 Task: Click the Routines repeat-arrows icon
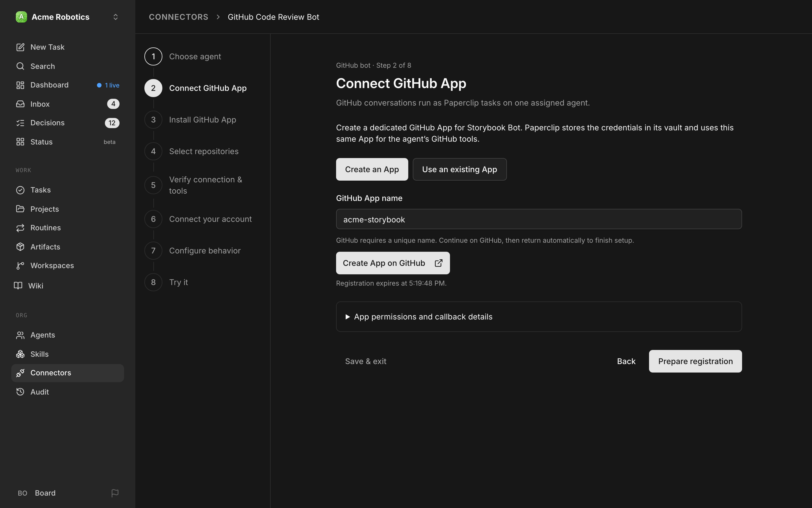(x=20, y=228)
